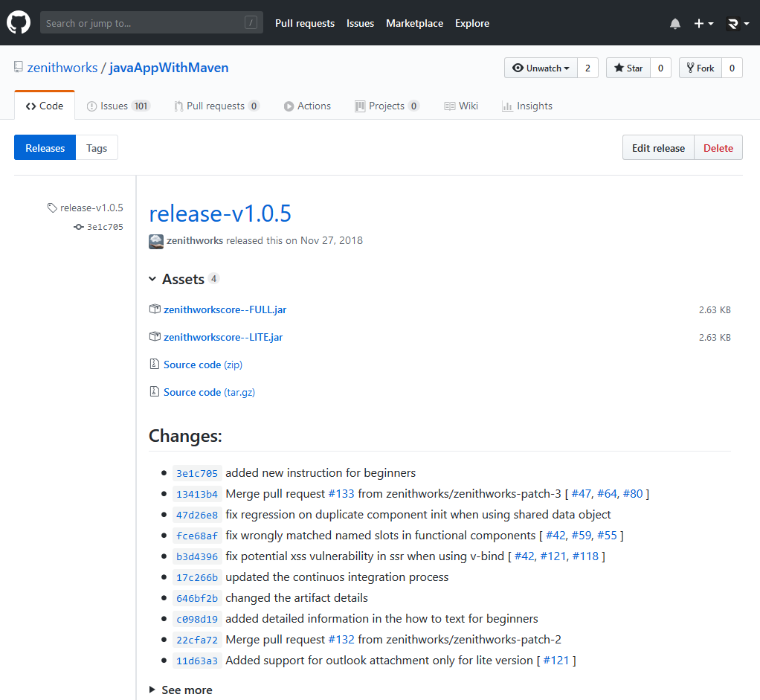Open commit 3e1c705 in Changes list
Screen dimensions: 760x700
(197, 473)
